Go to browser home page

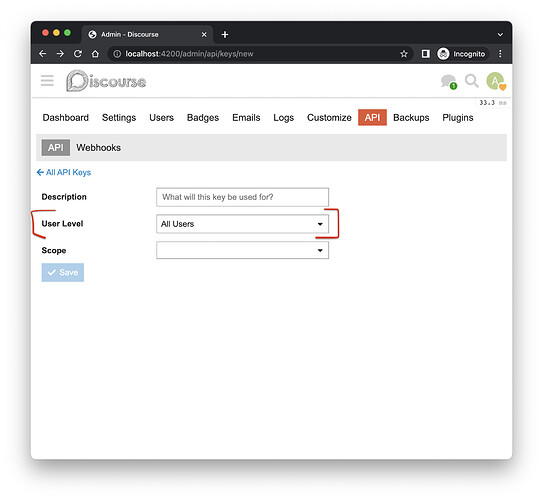[95, 54]
